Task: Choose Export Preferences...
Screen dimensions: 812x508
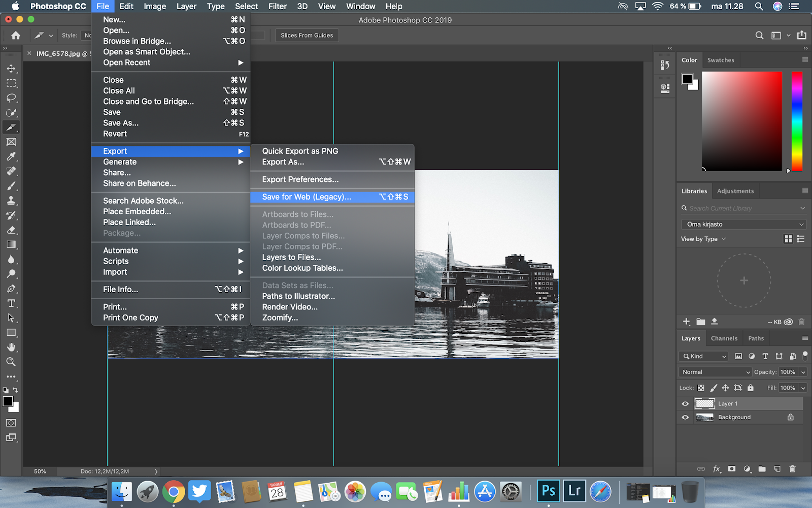Action: pos(332,179)
